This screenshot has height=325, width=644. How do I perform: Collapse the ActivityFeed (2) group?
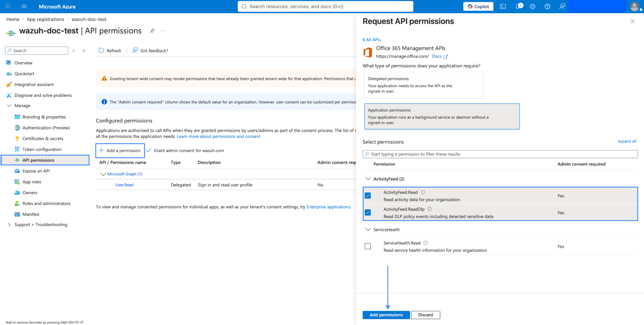pyautogui.click(x=368, y=179)
